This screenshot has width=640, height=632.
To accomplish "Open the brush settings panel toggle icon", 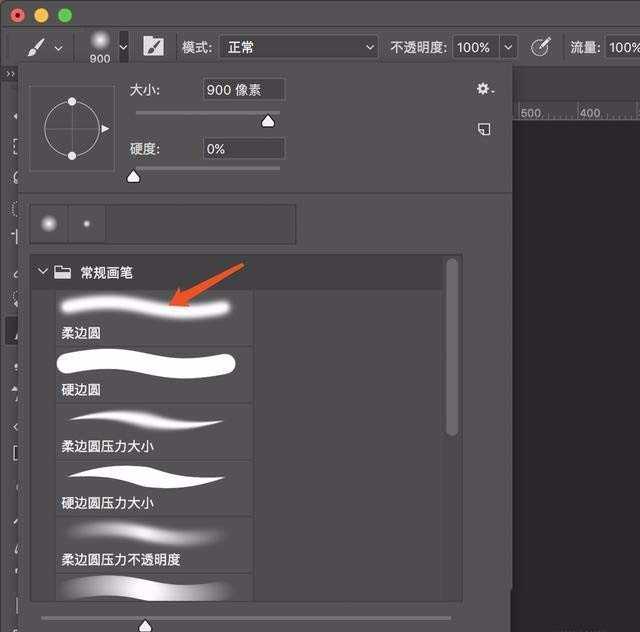I will tap(153, 47).
